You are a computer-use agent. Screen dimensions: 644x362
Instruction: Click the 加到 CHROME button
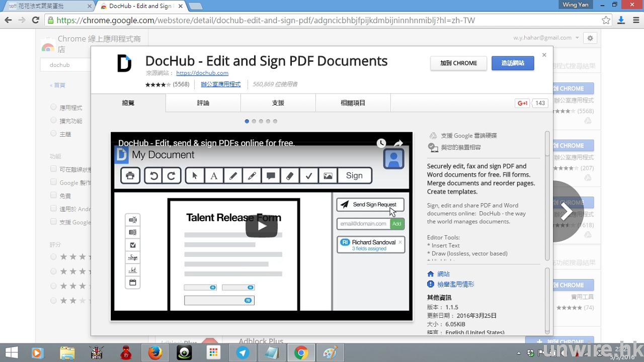click(458, 63)
